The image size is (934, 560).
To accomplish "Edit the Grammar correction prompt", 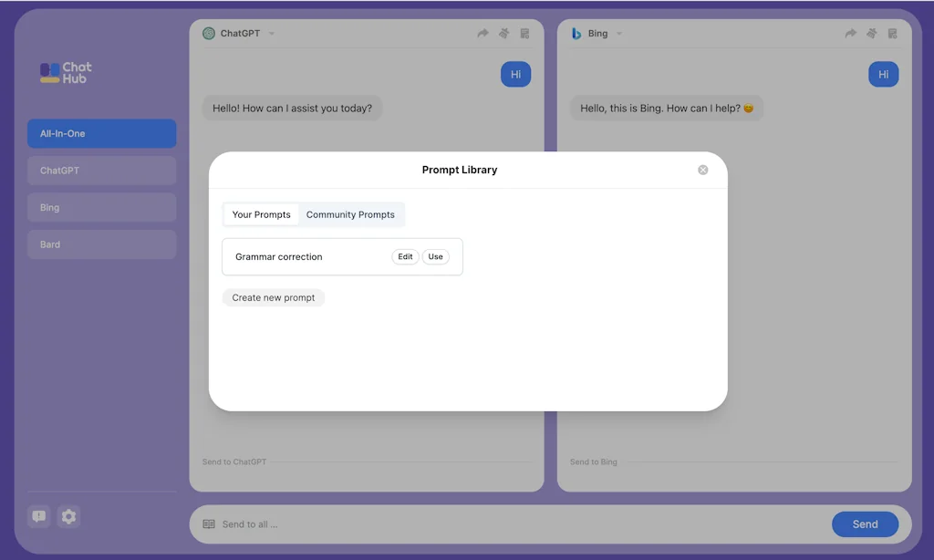I will tap(405, 257).
